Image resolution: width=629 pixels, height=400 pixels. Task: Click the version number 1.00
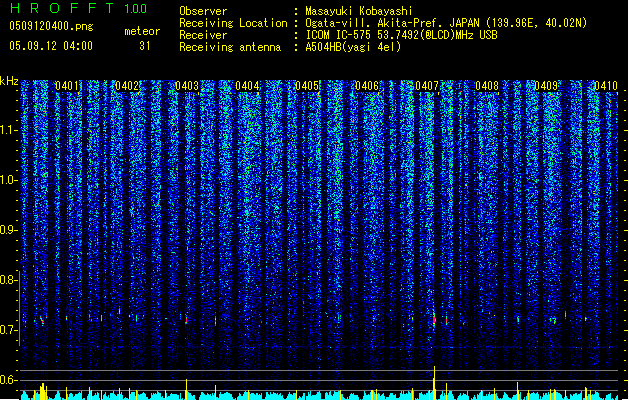point(136,8)
